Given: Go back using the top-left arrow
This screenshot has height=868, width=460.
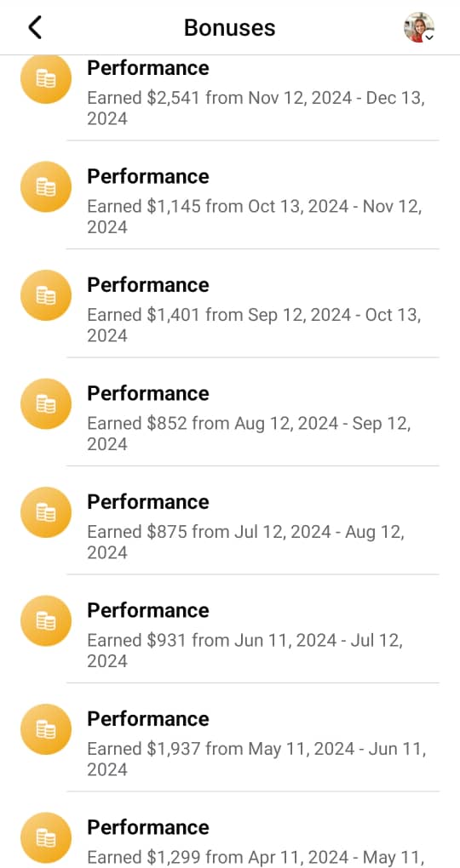Looking at the screenshot, I should [x=35, y=27].
